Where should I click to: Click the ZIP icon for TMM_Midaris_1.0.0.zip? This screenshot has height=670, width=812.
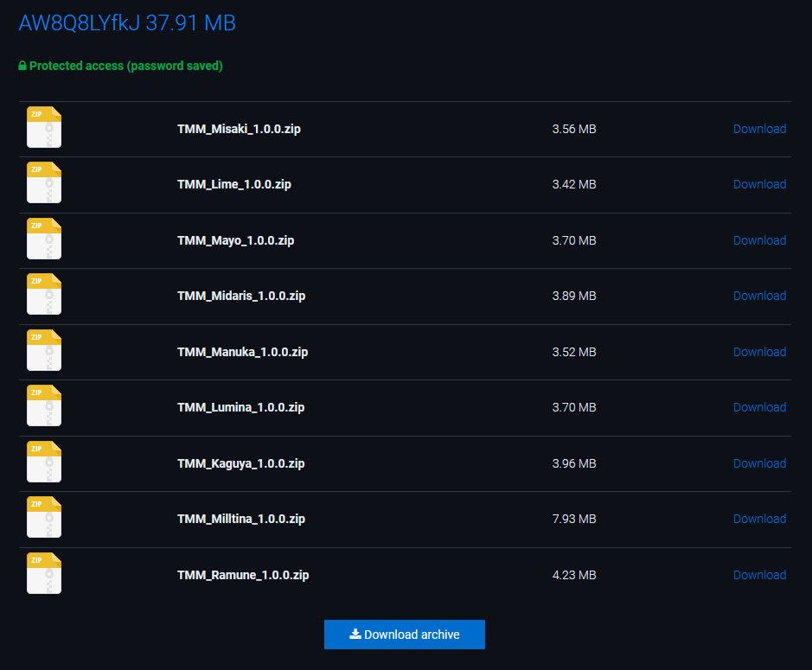(44, 294)
